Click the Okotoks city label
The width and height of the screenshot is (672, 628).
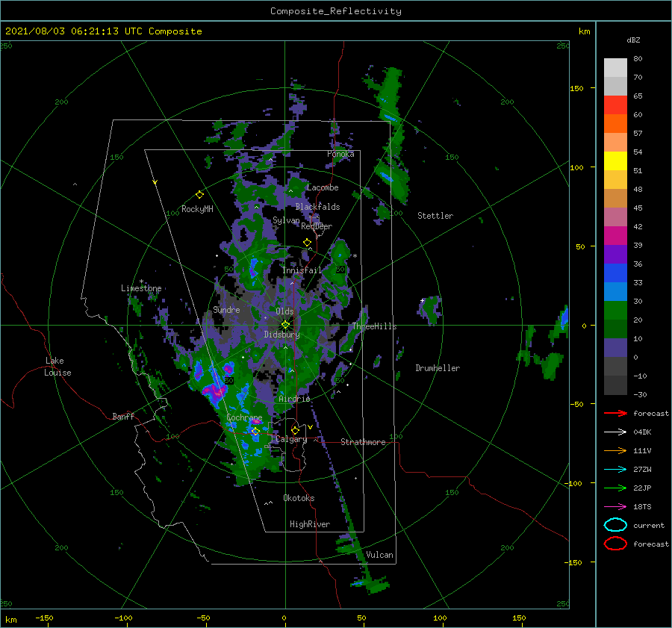(x=299, y=498)
